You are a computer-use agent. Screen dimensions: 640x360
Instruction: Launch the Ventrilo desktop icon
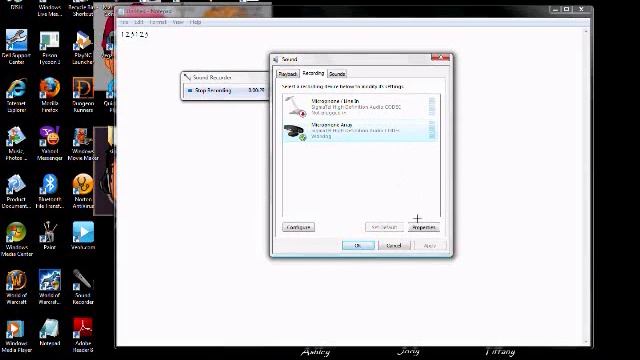pos(83,236)
